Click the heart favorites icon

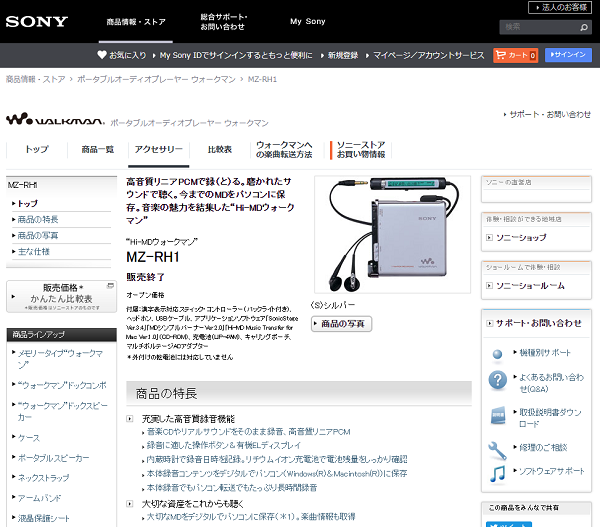click(102, 55)
